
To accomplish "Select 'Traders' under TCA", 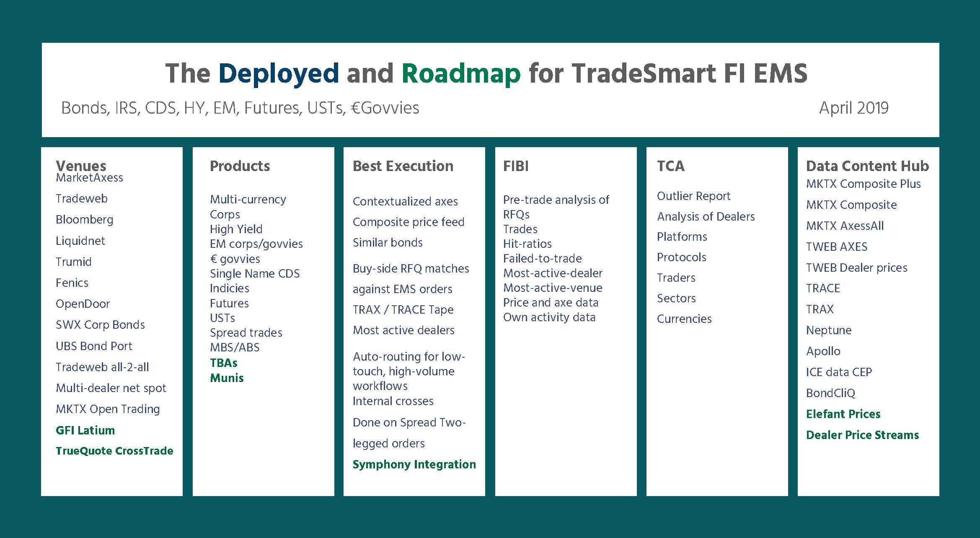I will tap(676, 278).
